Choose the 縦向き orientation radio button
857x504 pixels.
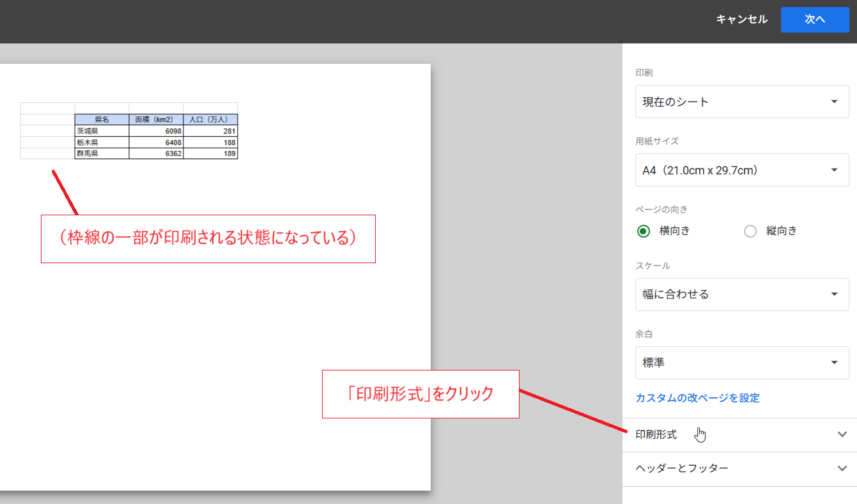click(750, 231)
